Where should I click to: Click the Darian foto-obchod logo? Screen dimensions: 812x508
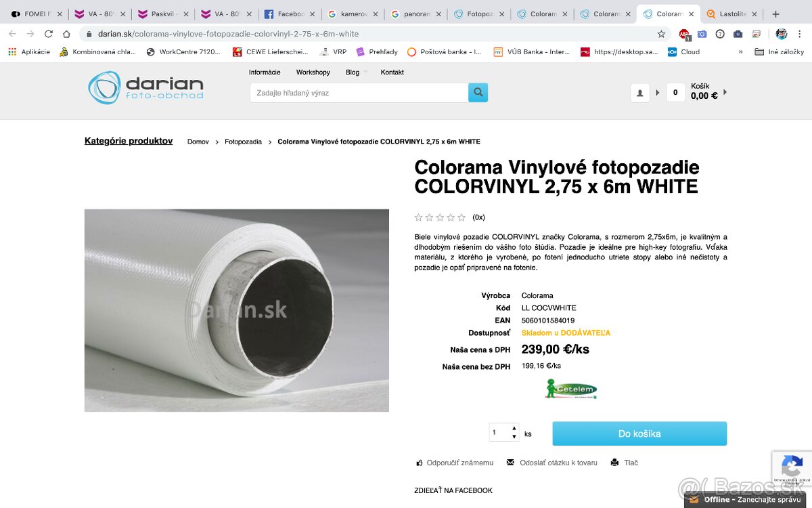pyautogui.click(x=145, y=88)
